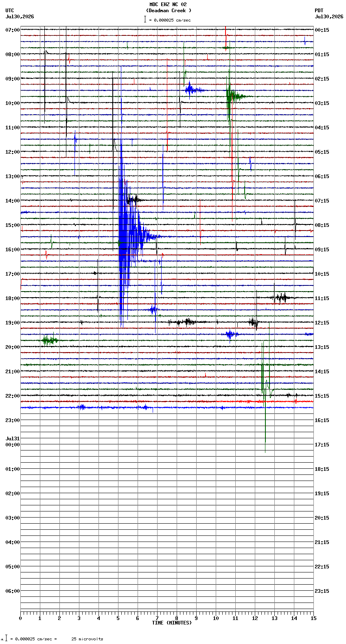Select the (Deadman Creek ) subtitle
Image resolution: width=346 pixels, height=644 pixels.
click(169, 11)
